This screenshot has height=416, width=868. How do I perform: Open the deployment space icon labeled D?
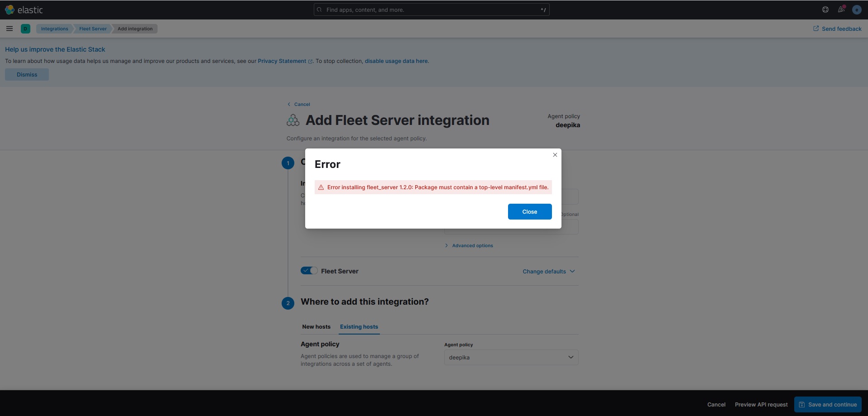pos(25,29)
